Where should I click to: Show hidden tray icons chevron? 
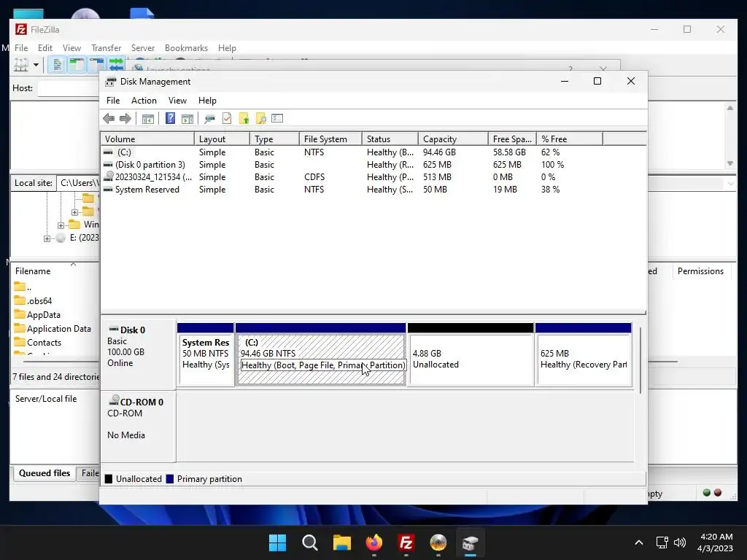click(639, 542)
